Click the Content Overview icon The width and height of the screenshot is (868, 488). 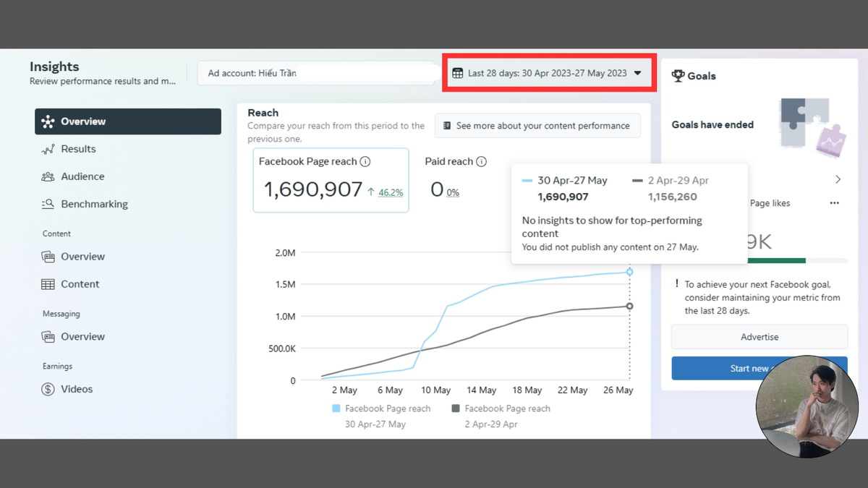(48, 257)
